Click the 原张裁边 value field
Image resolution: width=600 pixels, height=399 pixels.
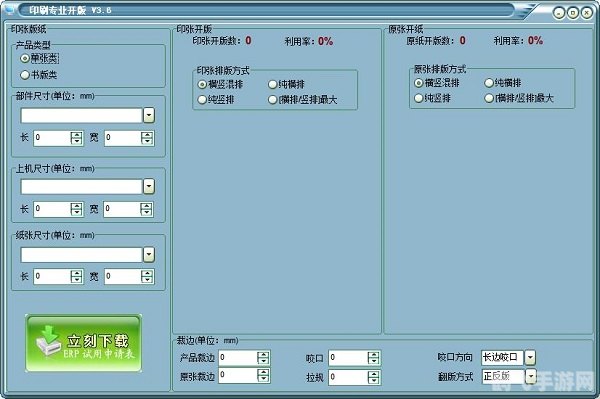[x=238, y=375]
